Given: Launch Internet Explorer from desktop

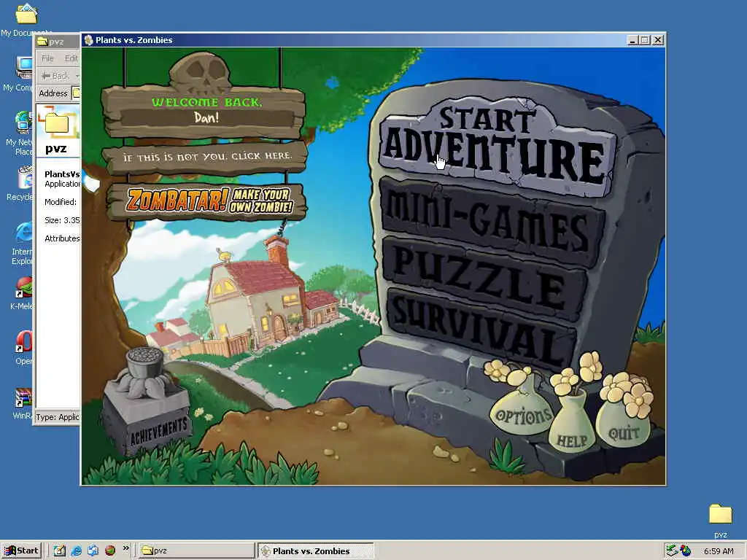Looking at the screenshot, I should (x=23, y=243).
